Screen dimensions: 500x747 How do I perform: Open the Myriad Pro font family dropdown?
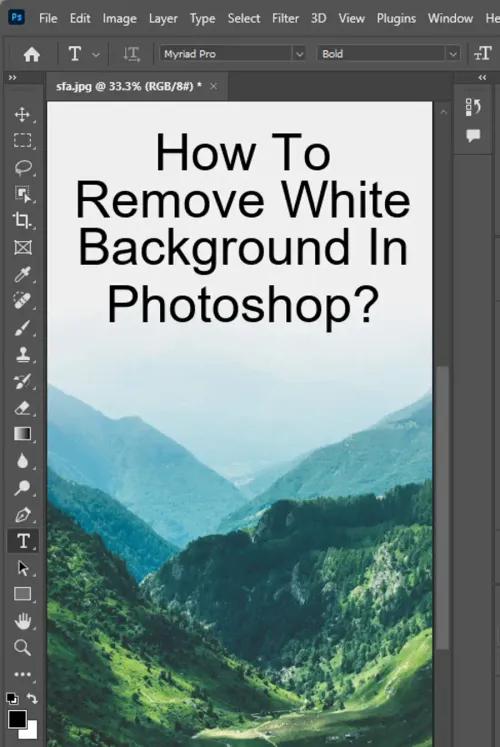(x=299, y=54)
